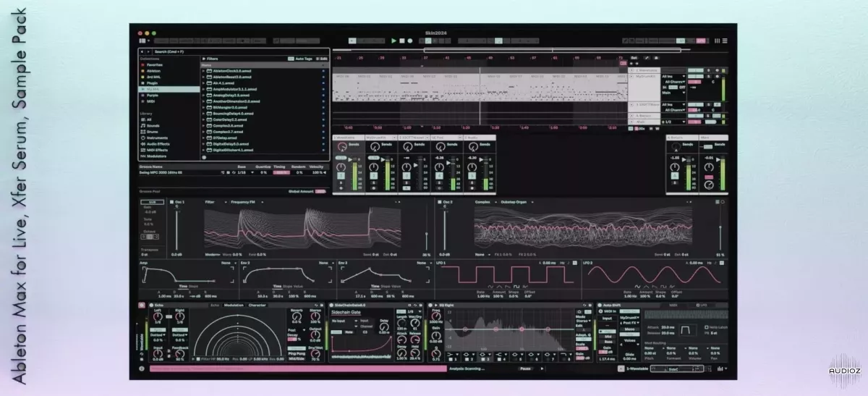Select the LFO 2 tab
This screenshot has width=868, height=396.
589,262
